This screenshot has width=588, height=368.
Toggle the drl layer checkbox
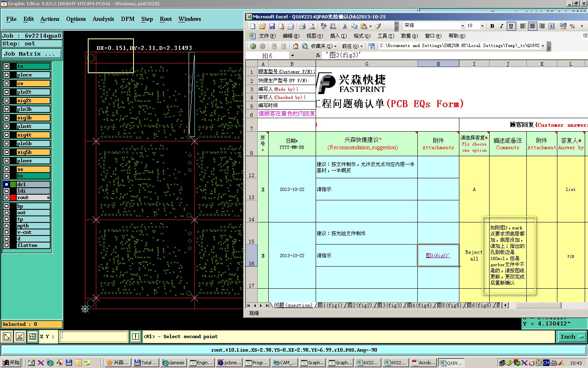tap(7, 184)
